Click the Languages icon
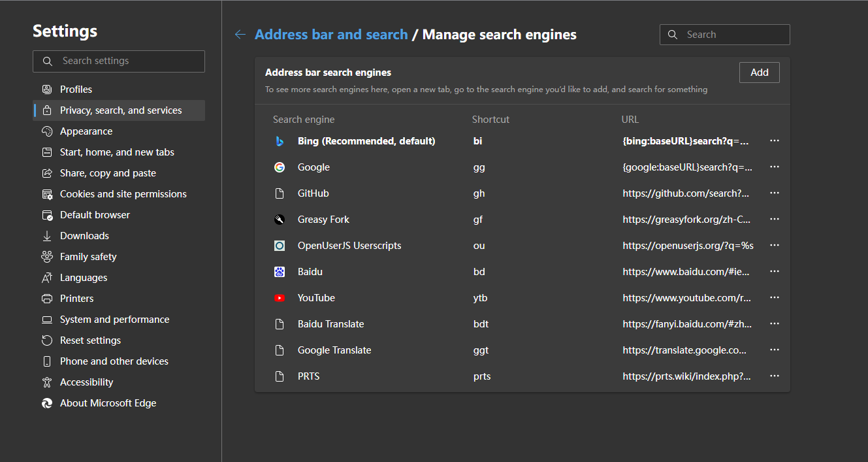The width and height of the screenshot is (868, 462). pos(47,278)
